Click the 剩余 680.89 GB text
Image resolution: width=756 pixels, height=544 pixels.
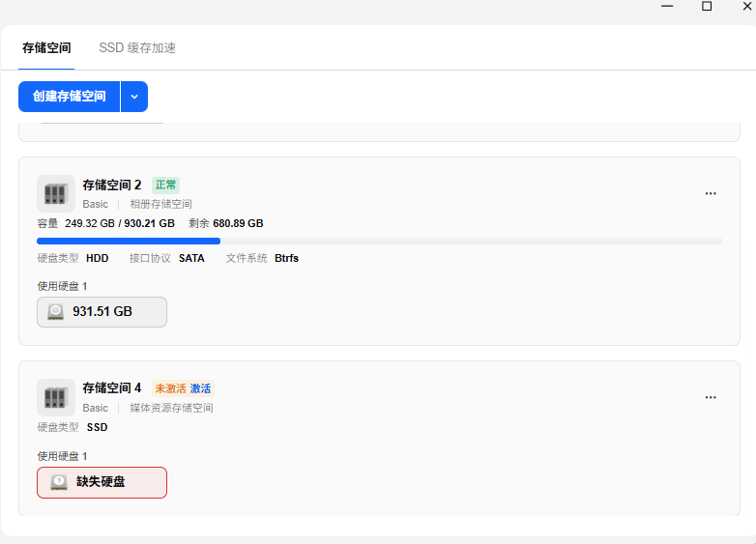coord(225,223)
